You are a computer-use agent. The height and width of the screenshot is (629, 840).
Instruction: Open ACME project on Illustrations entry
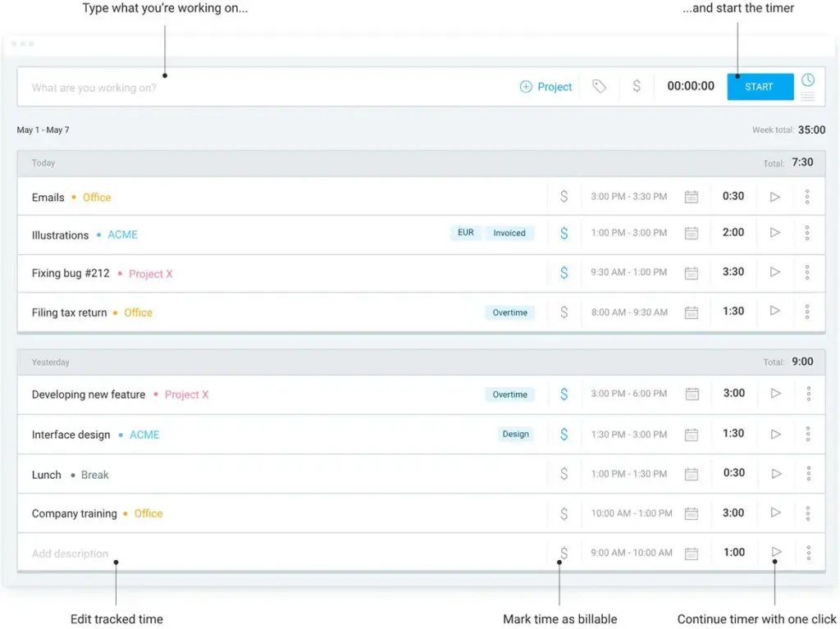[x=123, y=235]
